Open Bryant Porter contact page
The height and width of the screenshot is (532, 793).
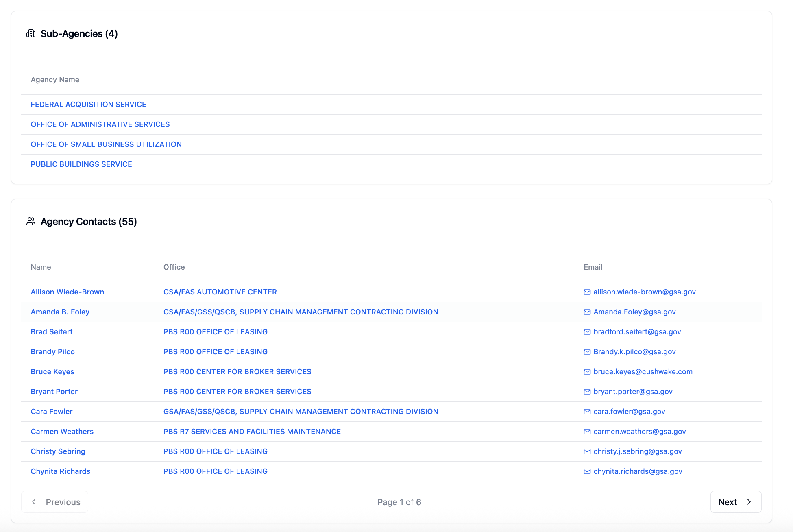click(x=54, y=392)
